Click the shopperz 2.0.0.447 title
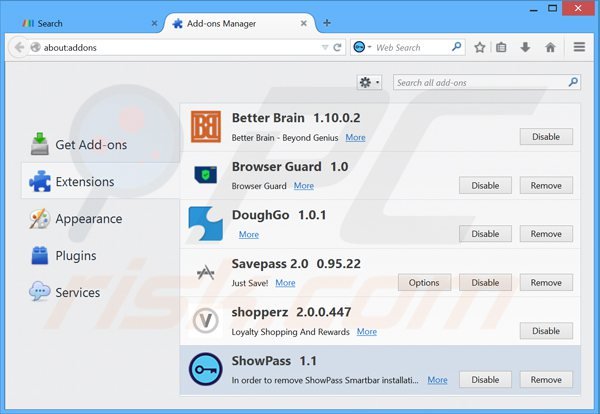This screenshot has height=414, width=600. (x=291, y=312)
